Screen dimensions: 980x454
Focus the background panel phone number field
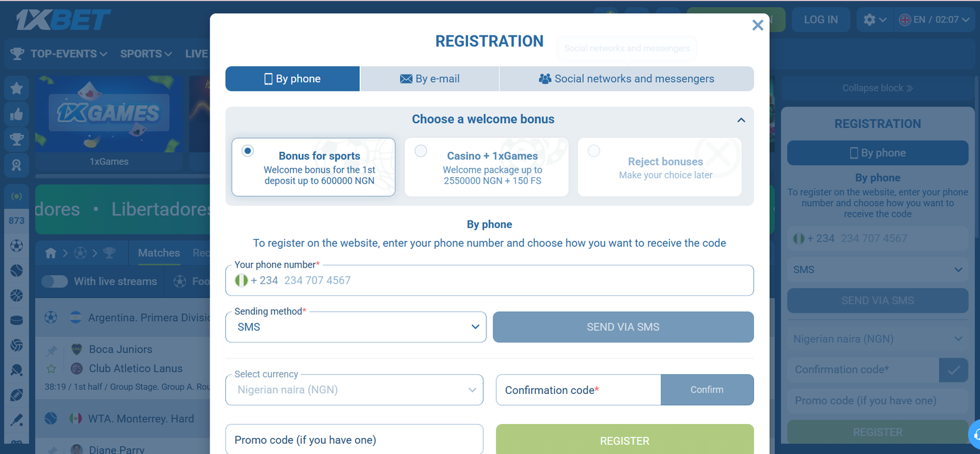click(x=878, y=238)
